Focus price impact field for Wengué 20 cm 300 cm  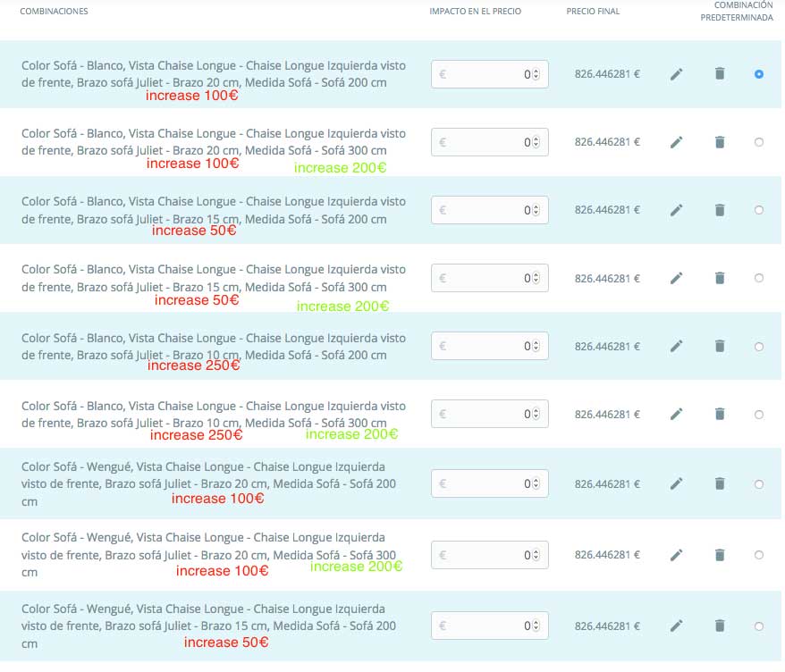click(490, 555)
